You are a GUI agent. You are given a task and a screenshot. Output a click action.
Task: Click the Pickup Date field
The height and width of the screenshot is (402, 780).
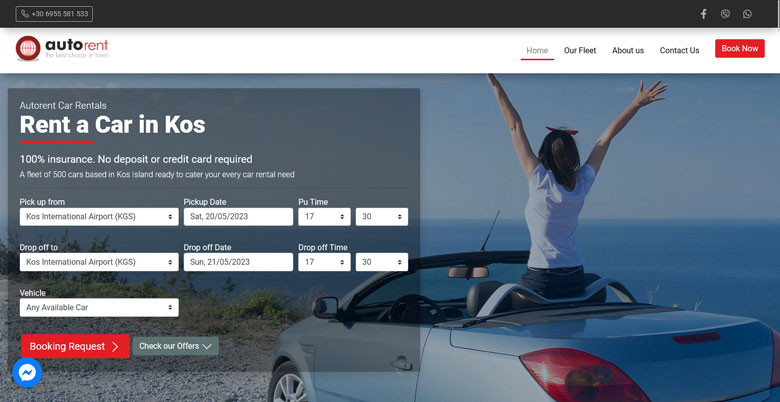pyautogui.click(x=238, y=217)
